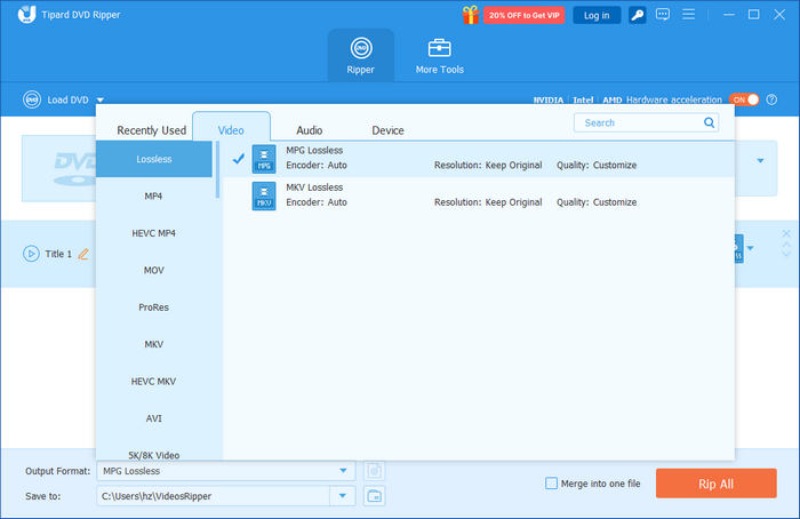Select MOV format category
Viewport: 800px width, 519px height.
point(154,270)
